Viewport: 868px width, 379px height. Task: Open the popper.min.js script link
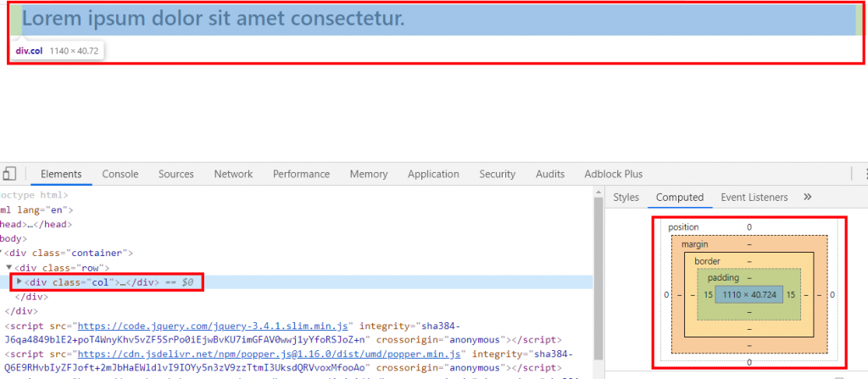pos(270,354)
